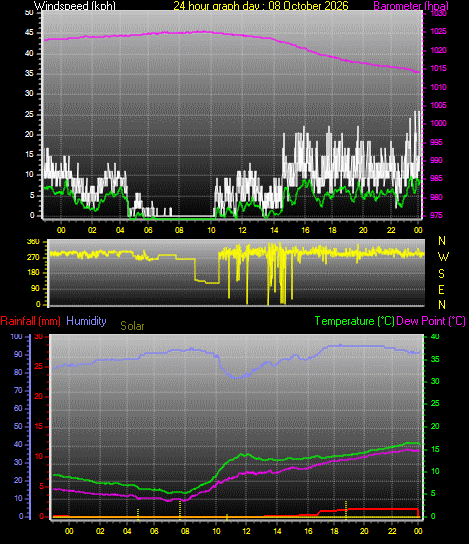The image size is (469, 544).
Task: Click the 'Windspeed (kph)' axis title
Action: (75, 6)
